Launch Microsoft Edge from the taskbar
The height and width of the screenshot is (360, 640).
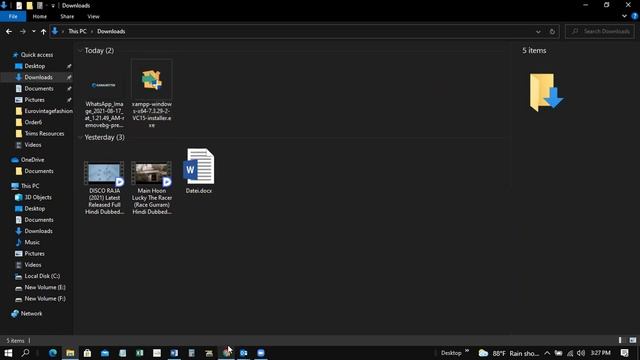pos(53,353)
